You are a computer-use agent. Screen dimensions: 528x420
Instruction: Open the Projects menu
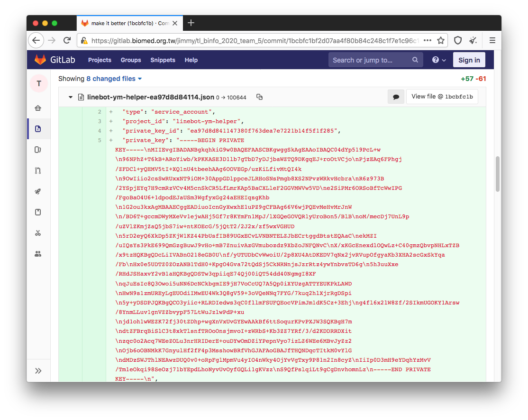[x=100, y=60]
